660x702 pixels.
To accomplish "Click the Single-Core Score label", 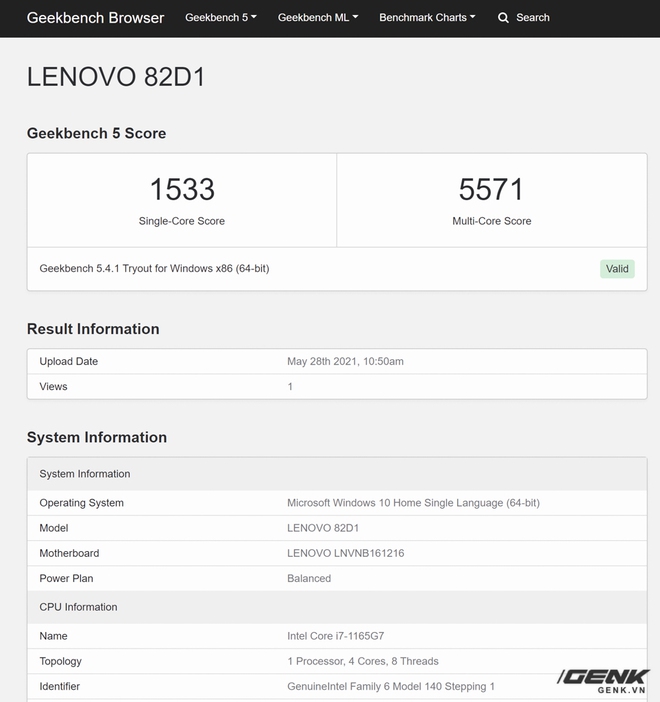I will (182, 221).
